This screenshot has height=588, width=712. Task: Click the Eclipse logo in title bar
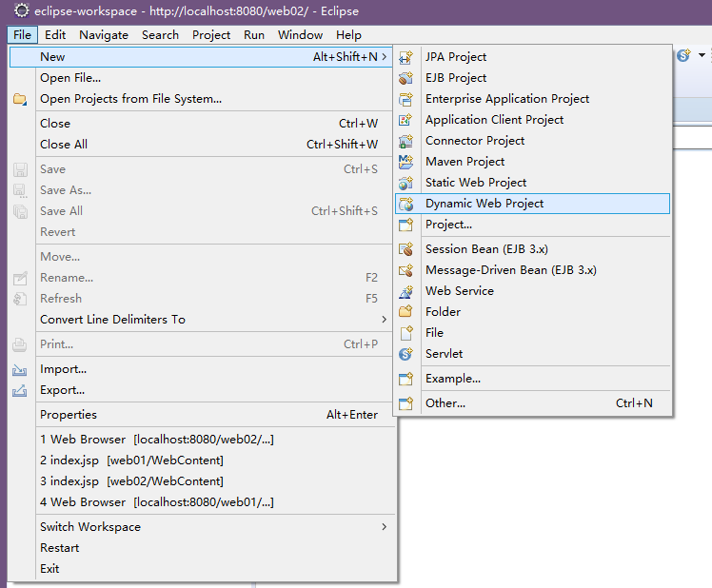[x=21, y=10]
